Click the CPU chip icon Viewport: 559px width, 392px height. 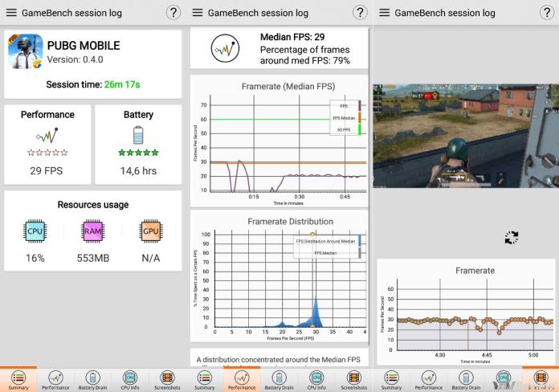tap(35, 231)
